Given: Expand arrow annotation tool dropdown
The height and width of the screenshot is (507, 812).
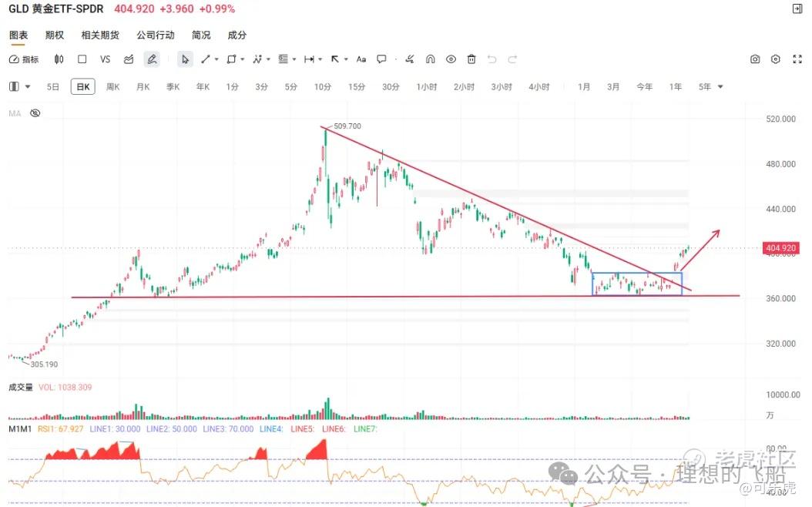Looking at the screenshot, I should (x=346, y=59).
